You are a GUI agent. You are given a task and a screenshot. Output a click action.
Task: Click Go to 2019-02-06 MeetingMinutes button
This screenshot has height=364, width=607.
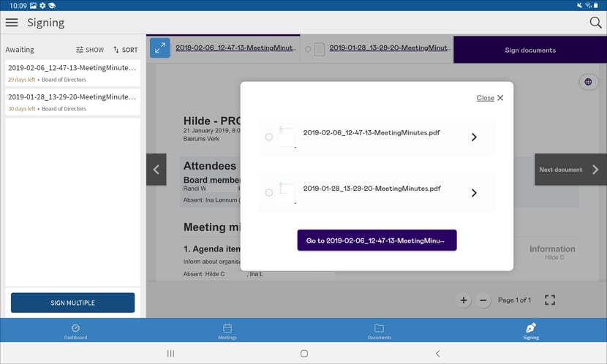tap(377, 240)
